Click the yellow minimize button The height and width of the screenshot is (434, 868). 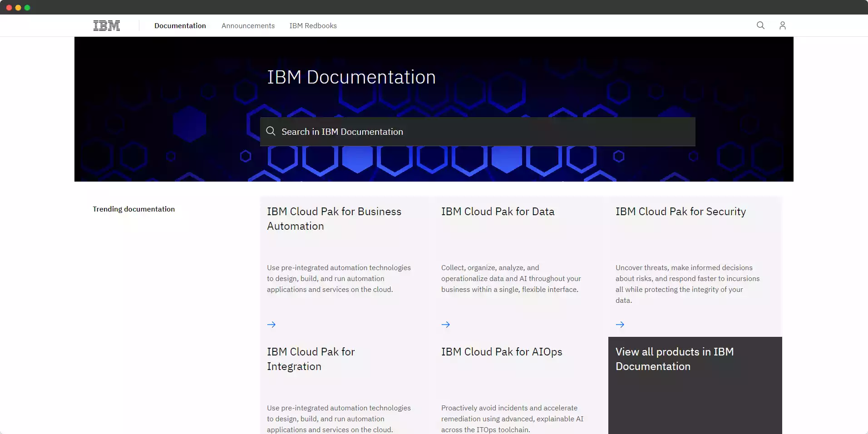point(18,7)
